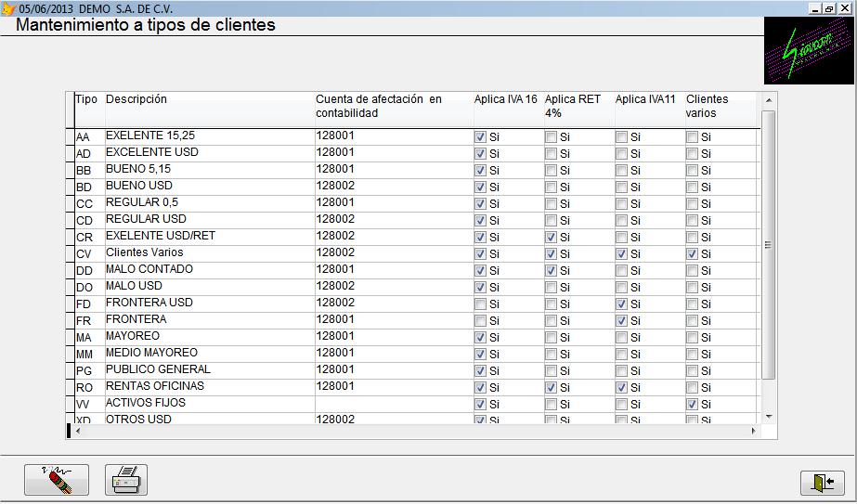Toggle Aplica IVA 16 for MAYOREO

click(x=480, y=337)
